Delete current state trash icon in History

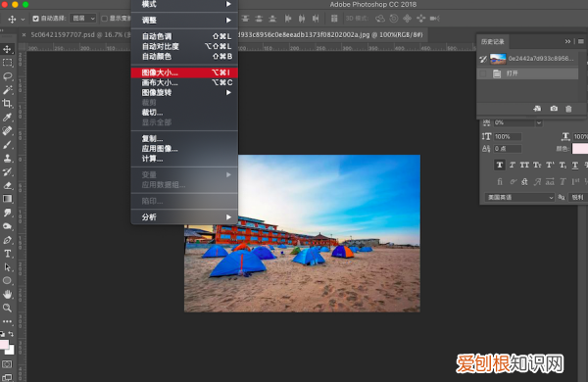coord(568,109)
